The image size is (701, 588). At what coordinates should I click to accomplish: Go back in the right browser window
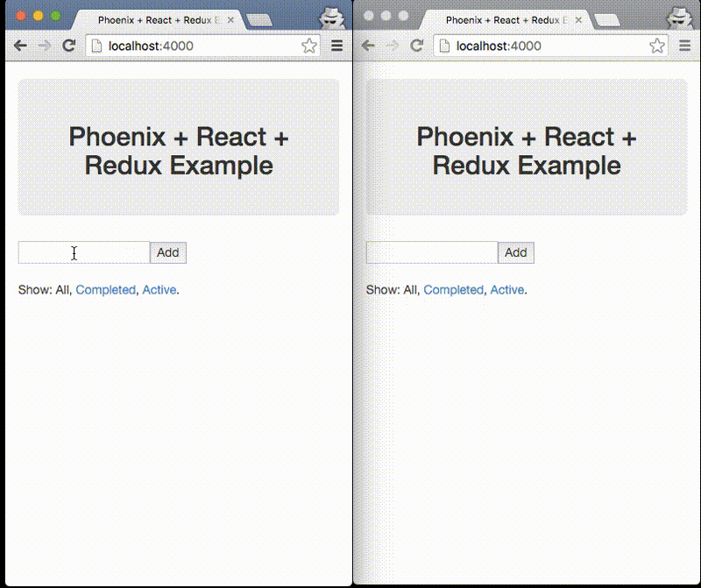368,46
